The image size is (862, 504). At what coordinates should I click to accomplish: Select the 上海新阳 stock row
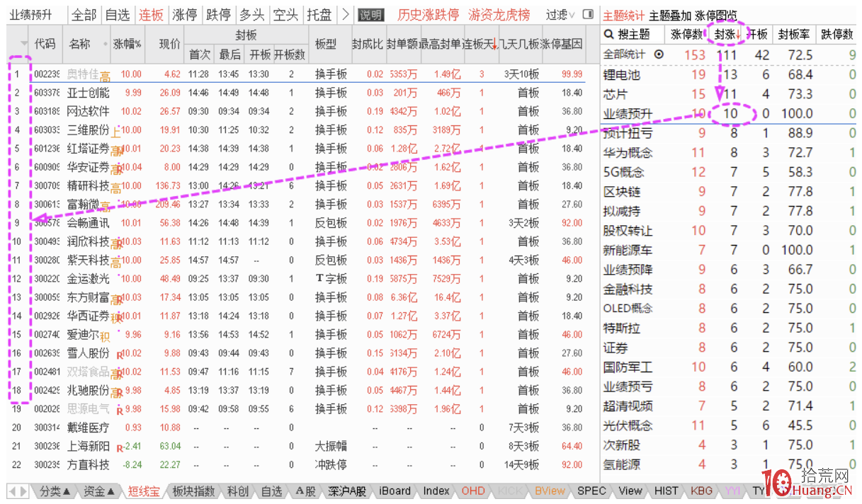click(297, 446)
